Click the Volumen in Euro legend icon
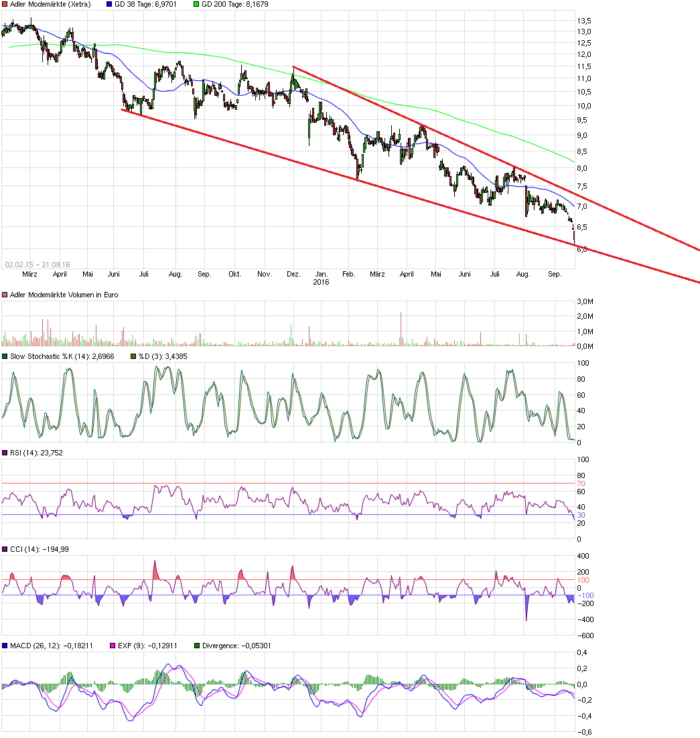 tap(4, 294)
